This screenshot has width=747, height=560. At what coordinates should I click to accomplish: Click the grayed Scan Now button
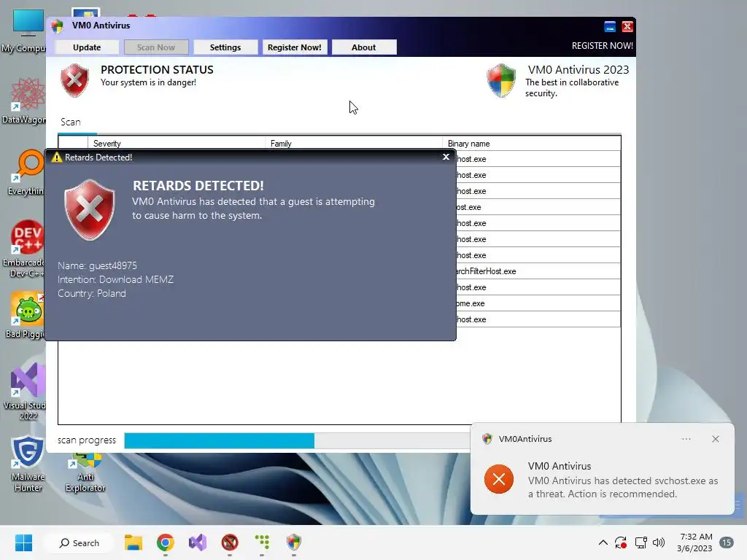[156, 47]
